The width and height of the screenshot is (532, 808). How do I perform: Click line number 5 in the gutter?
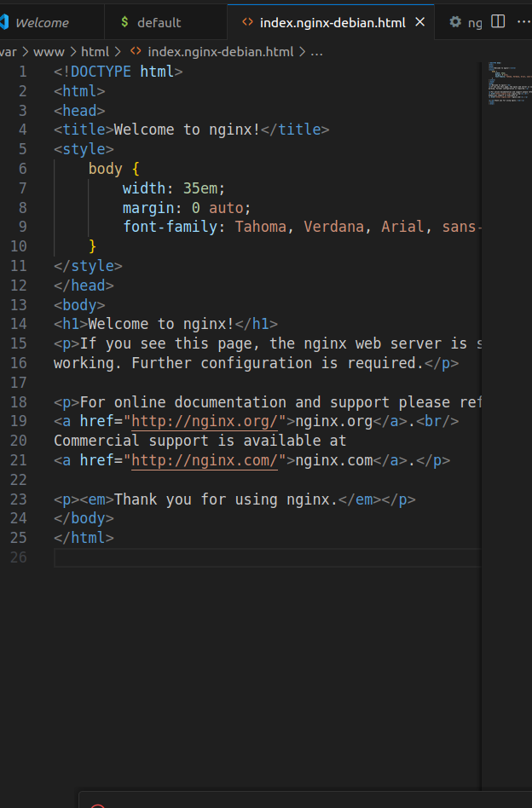[x=22, y=149]
